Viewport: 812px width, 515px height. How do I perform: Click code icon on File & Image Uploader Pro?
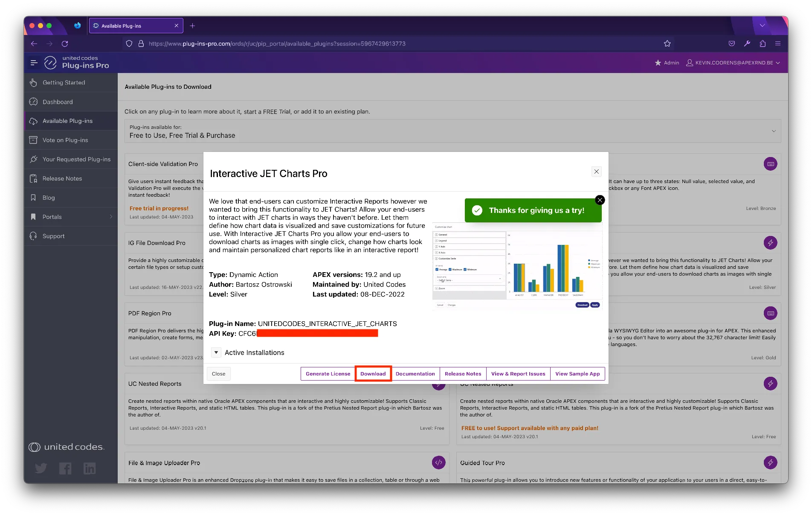(x=438, y=463)
